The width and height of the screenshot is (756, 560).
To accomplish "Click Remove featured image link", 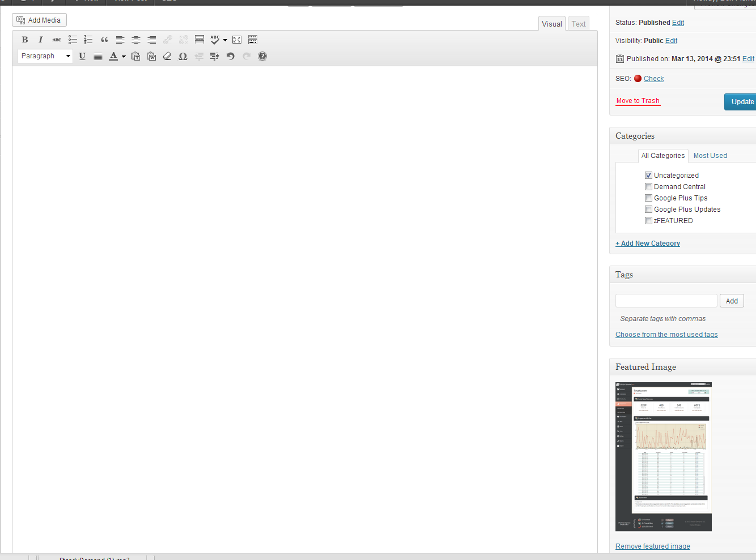I will pyautogui.click(x=653, y=546).
